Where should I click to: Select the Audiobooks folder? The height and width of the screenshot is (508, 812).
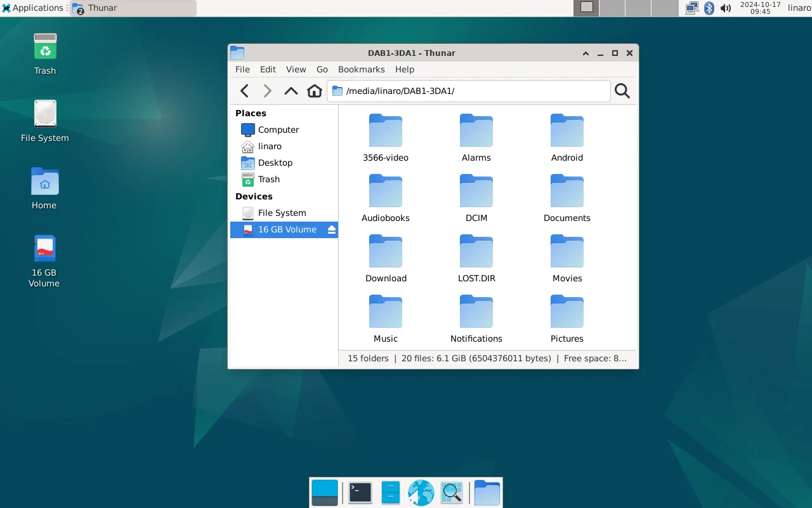point(386,199)
